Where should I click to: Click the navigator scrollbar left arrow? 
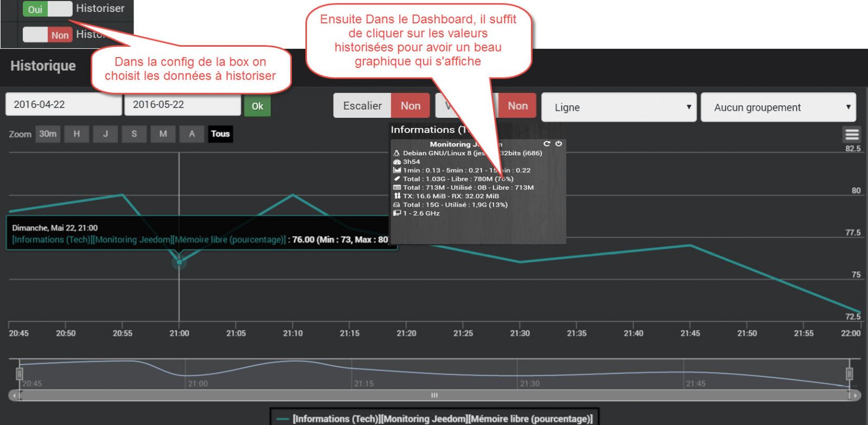click(x=14, y=396)
